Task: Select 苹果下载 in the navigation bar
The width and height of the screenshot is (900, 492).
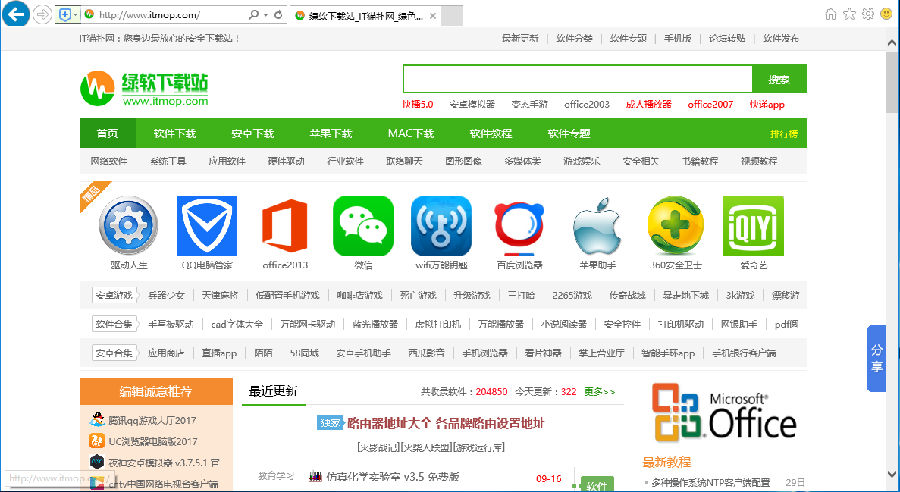Action: pos(330,133)
